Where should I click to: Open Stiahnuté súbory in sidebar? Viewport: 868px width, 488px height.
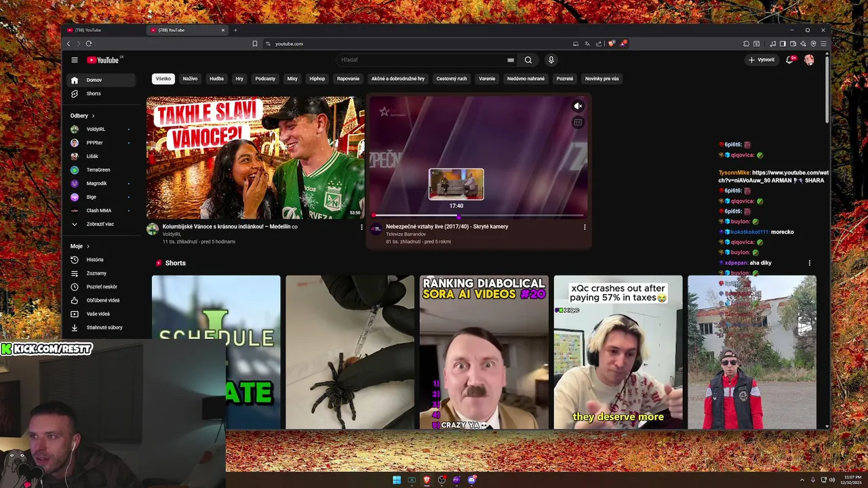click(100, 327)
